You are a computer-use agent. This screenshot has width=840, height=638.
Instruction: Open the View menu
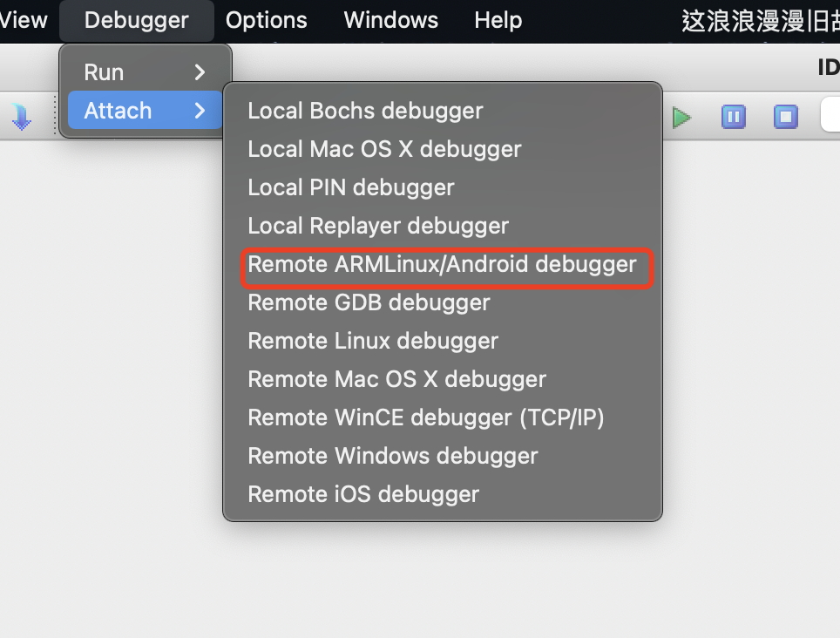click(23, 20)
